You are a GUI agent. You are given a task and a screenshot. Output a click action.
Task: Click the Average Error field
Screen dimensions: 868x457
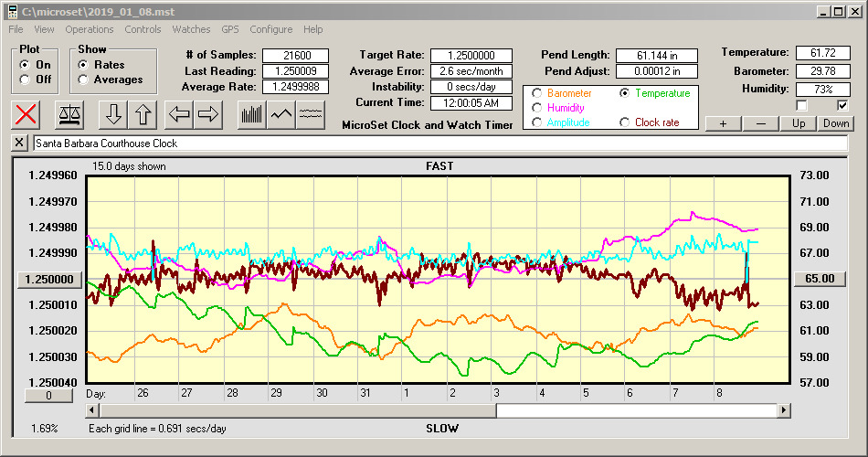point(471,71)
